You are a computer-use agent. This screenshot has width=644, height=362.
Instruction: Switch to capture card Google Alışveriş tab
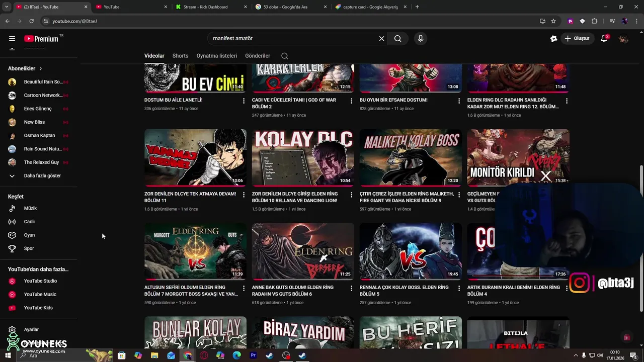(x=370, y=7)
